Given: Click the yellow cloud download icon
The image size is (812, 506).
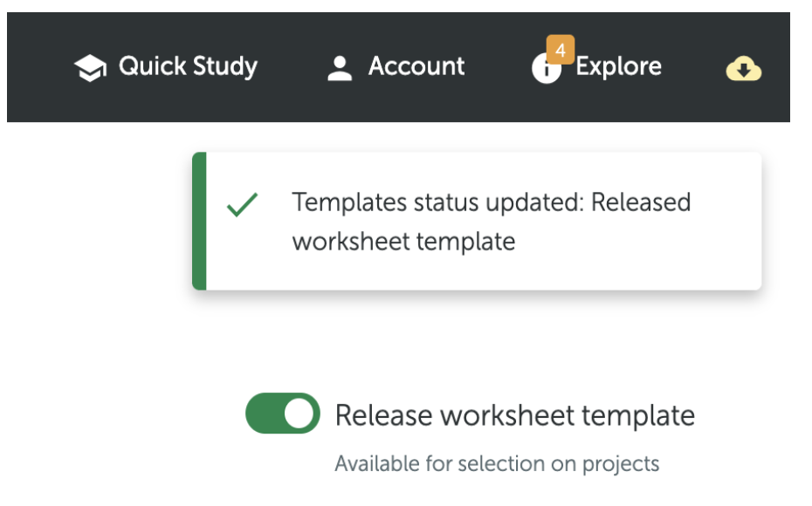Looking at the screenshot, I should pos(744,69).
